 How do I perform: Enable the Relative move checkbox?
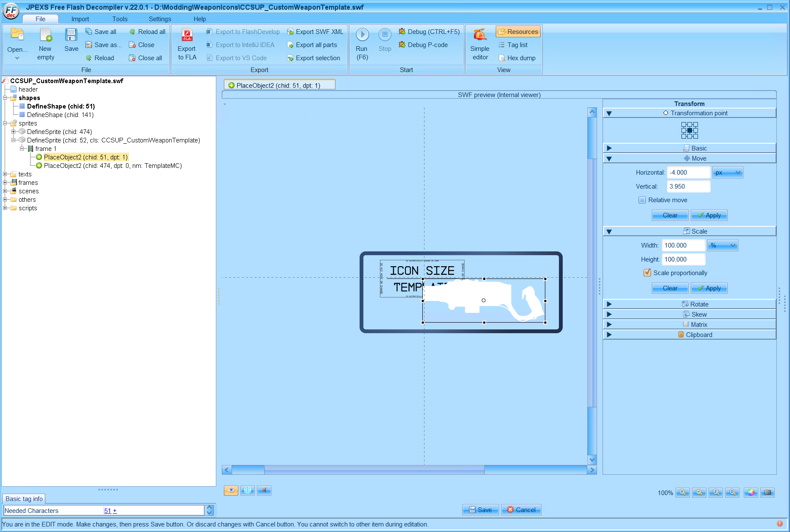[642, 200]
